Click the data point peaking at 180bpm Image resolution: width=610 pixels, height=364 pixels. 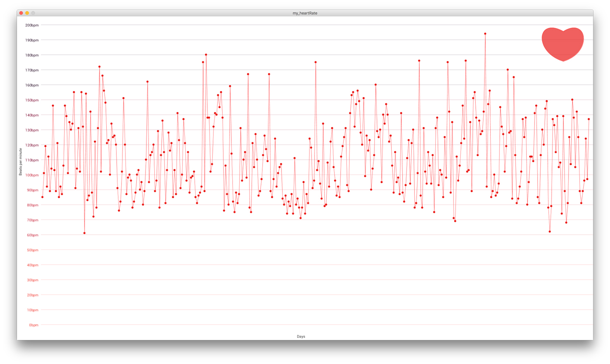[206, 55]
